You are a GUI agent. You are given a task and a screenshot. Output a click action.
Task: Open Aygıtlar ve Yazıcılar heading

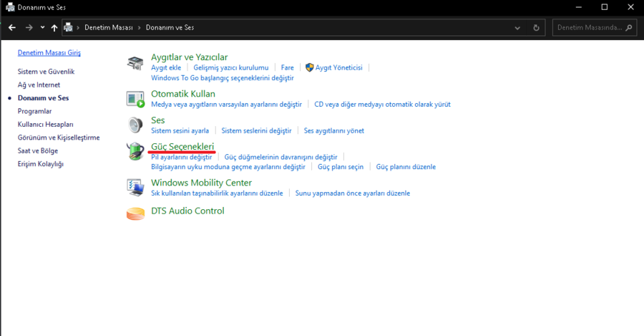190,57
